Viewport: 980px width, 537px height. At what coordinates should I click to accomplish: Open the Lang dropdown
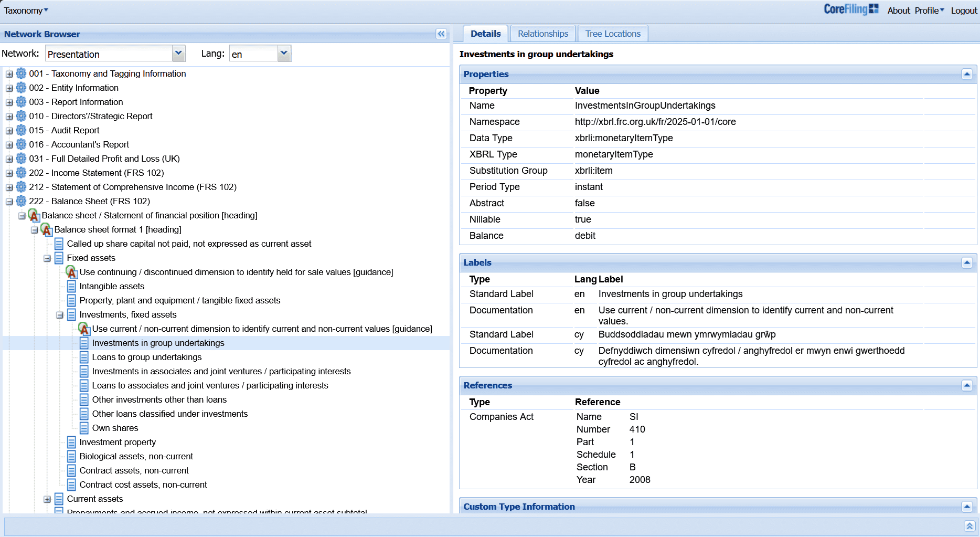pos(284,53)
